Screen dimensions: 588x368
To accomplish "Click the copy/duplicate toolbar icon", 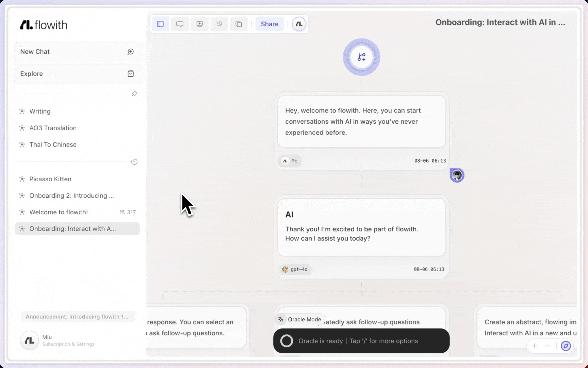I will [239, 24].
